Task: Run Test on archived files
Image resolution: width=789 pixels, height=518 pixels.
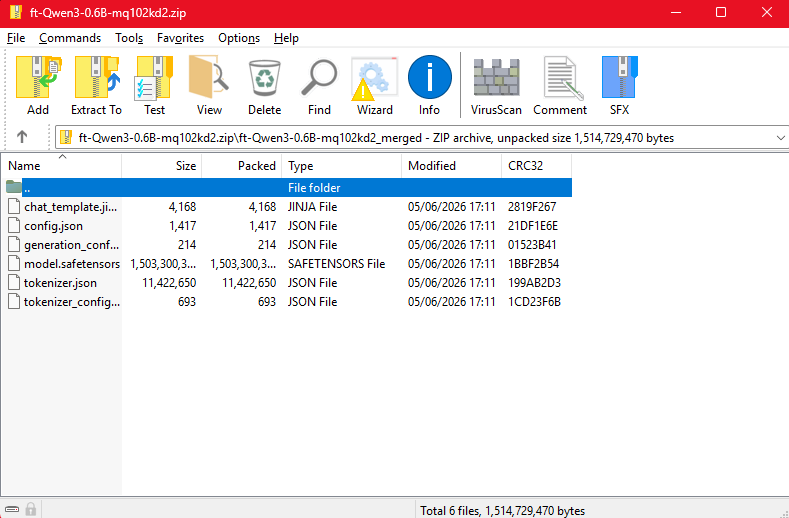Action: [154, 78]
